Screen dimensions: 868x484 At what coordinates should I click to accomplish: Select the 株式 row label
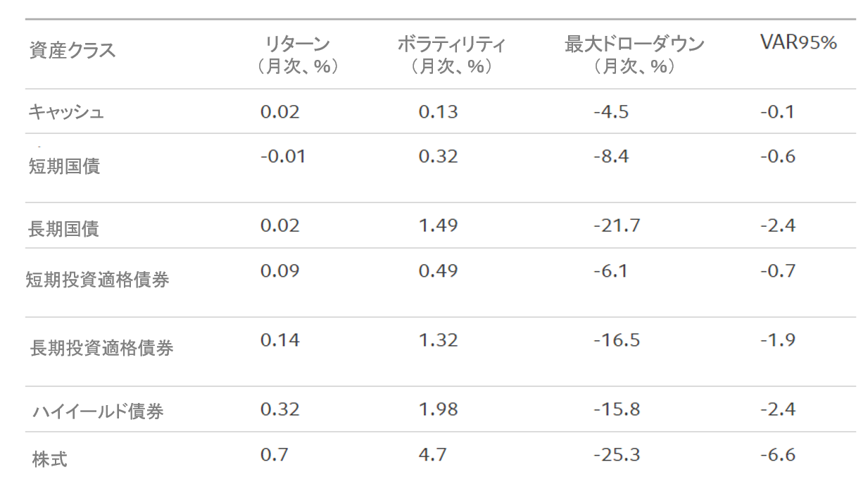point(50,460)
